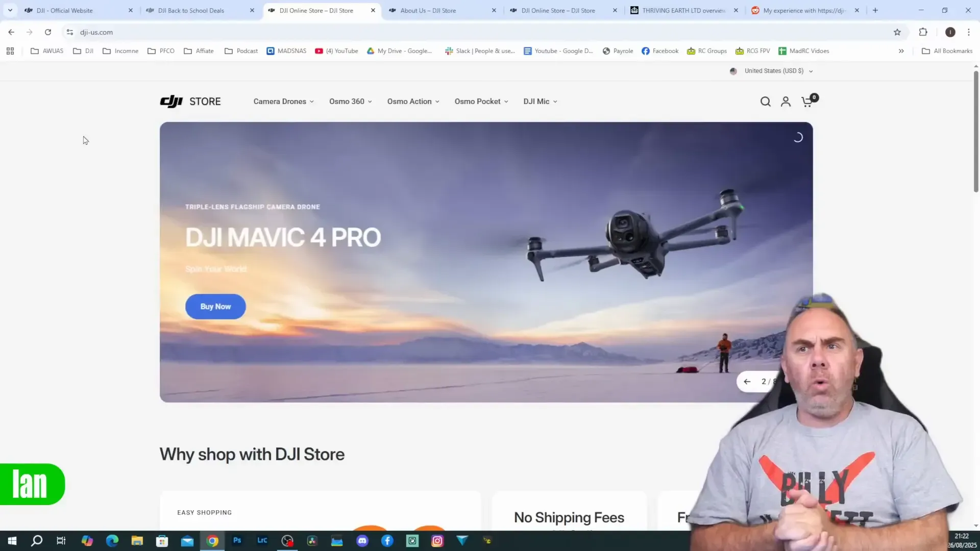Viewport: 980px width, 551px height.
Task: Expand the DJI Mic menu
Action: click(540, 102)
